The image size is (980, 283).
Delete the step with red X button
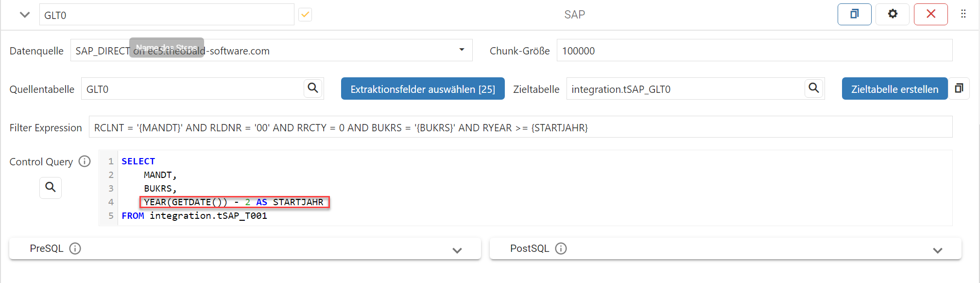pos(930,14)
